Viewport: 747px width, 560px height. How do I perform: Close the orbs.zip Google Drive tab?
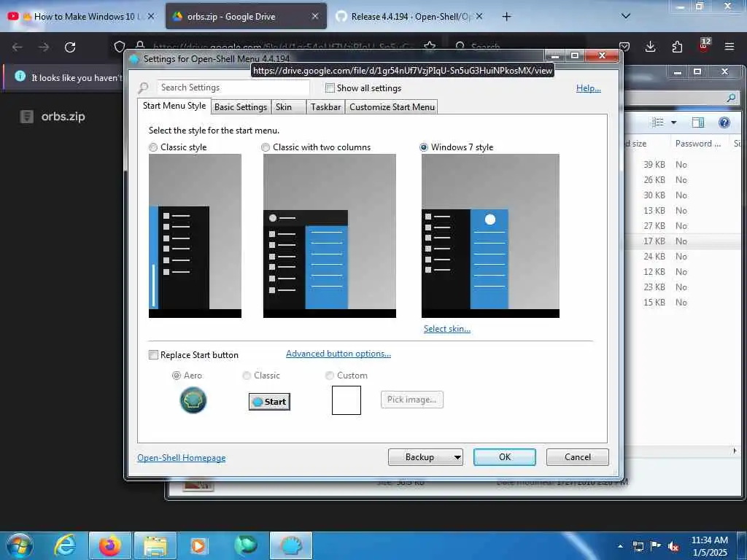coord(315,16)
